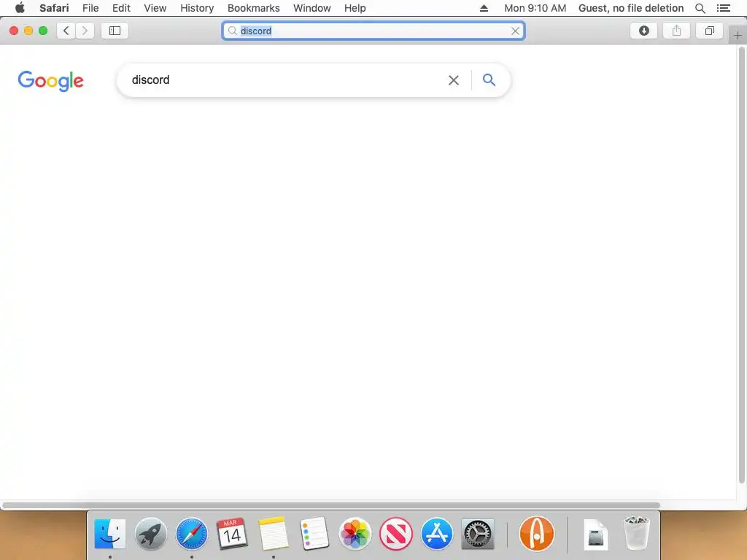
Task: Open the History menu
Action: pyautogui.click(x=197, y=8)
